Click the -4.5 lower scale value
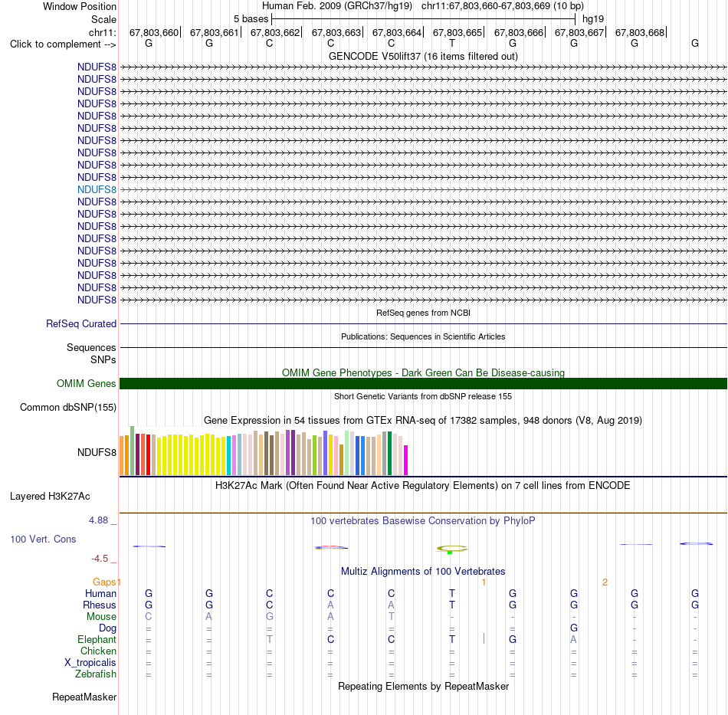 [100, 559]
